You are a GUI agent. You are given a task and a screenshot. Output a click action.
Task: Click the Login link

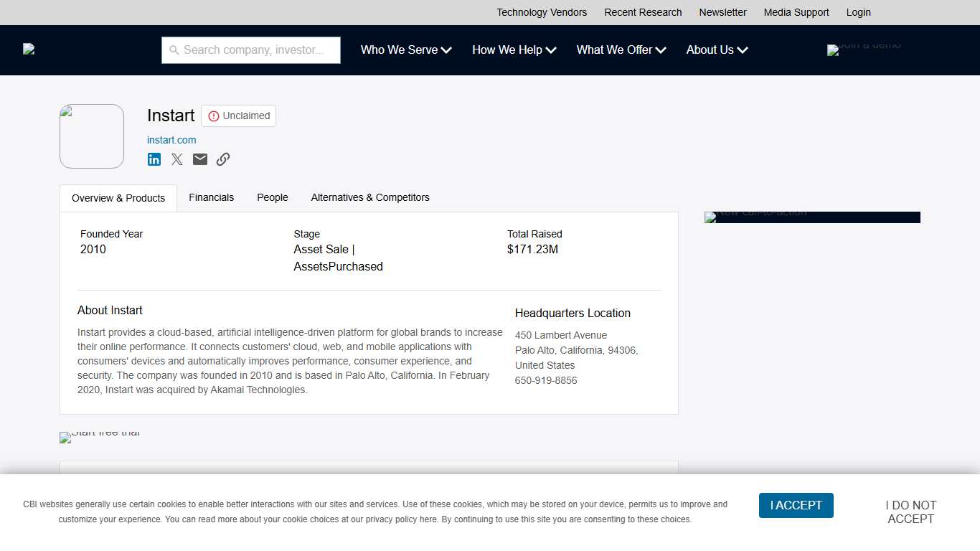coord(858,12)
